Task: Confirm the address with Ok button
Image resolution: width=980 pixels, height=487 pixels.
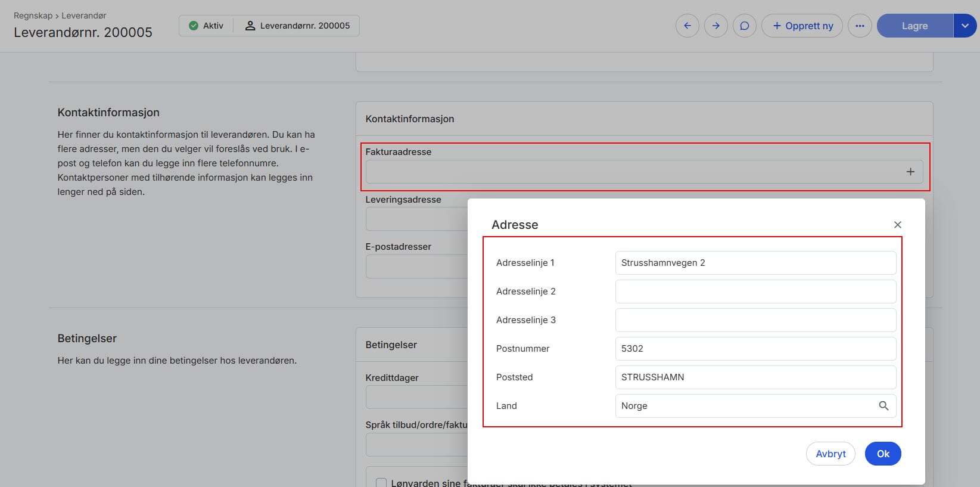Action: pos(883,454)
